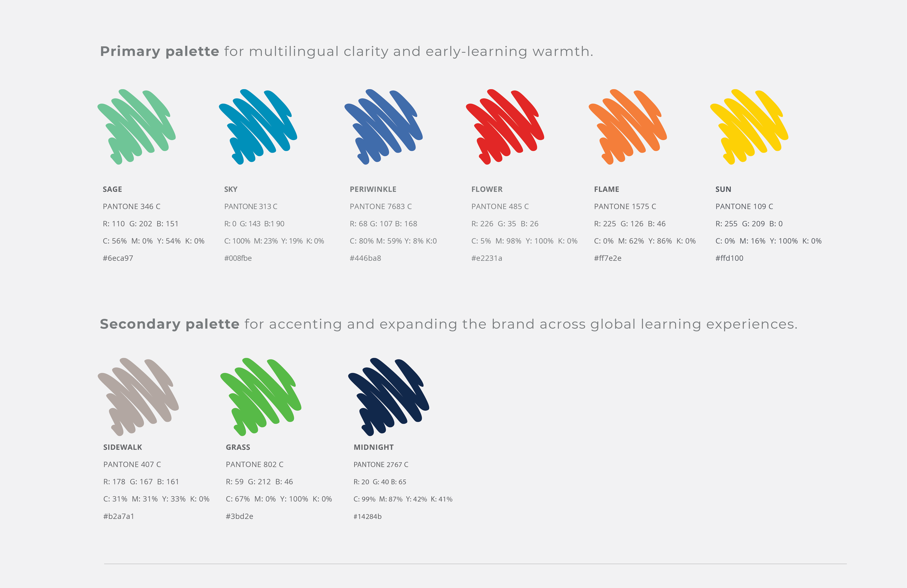The width and height of the screenshot is (907, 588).
Task: Click the Primary palette heading
Action: point(346,51)
